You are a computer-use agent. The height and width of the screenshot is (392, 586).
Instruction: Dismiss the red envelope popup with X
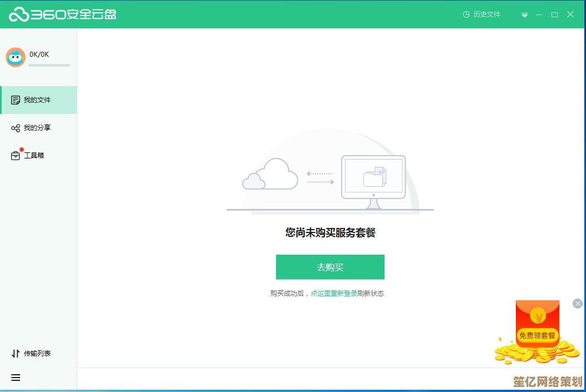click(578, 304)
